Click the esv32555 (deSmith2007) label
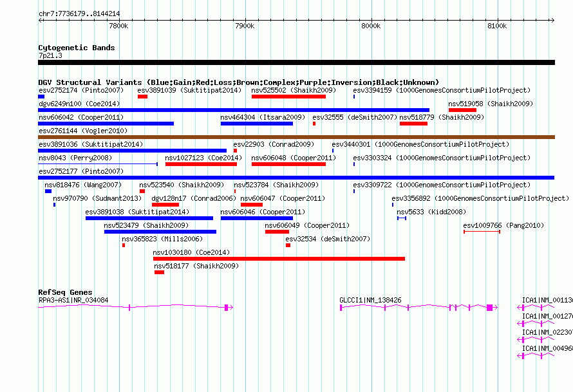The width and height of the screenshot is (573, 392). (355, 117)
